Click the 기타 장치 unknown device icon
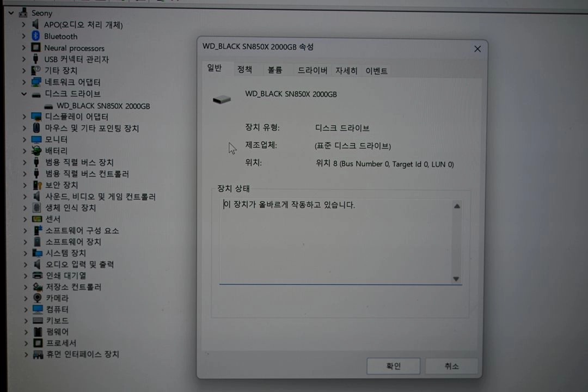Image resolution: width=588 pixels, height=392 pixels. [x=36, y=70]
